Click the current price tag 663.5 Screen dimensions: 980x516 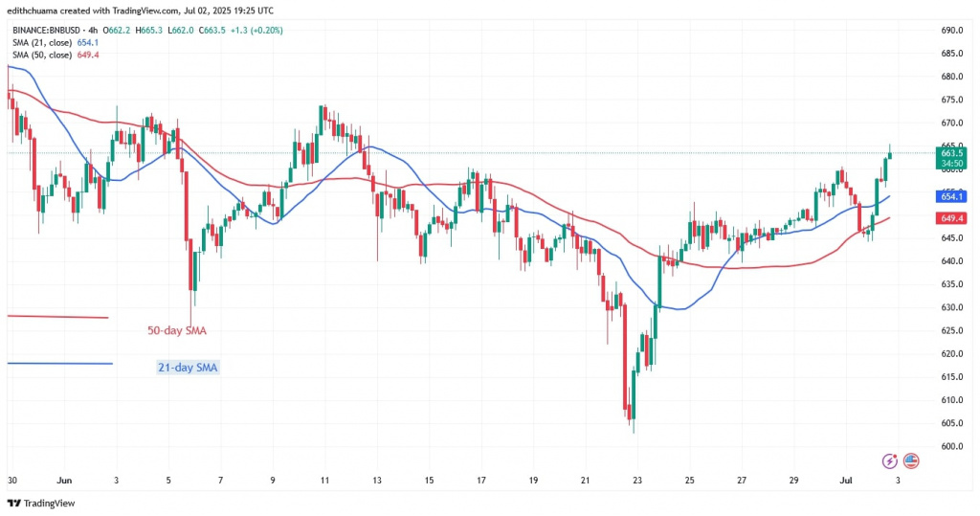pos(952,152)
